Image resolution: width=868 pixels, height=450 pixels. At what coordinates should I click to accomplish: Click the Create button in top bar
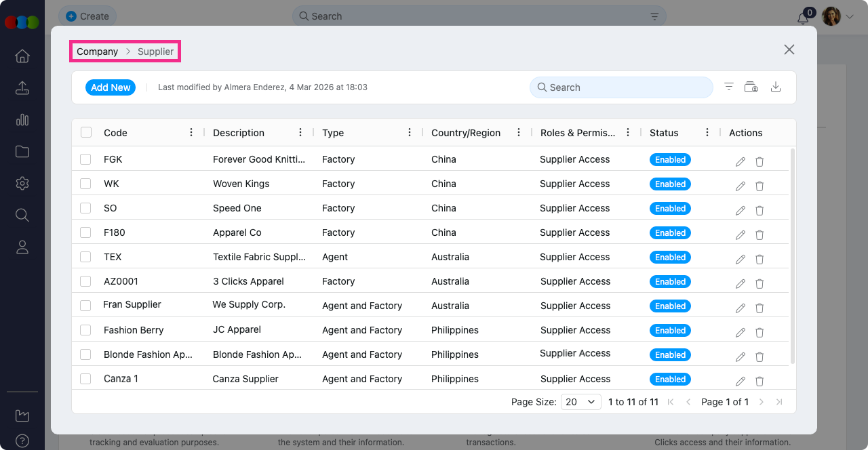click(x=87, y=16)
